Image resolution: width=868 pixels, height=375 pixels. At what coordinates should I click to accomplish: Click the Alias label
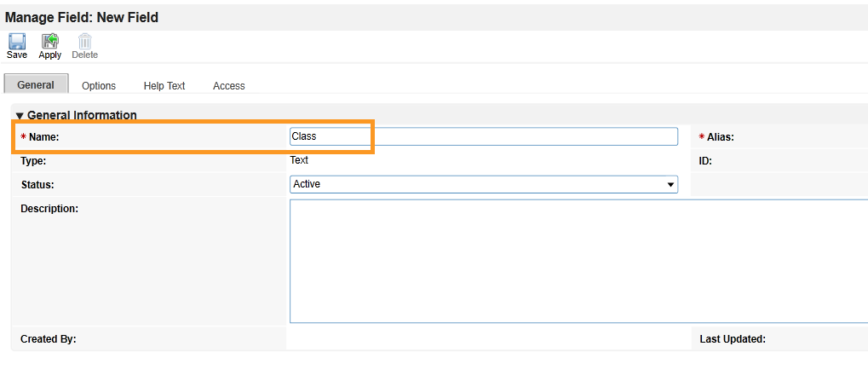point(720,137)
